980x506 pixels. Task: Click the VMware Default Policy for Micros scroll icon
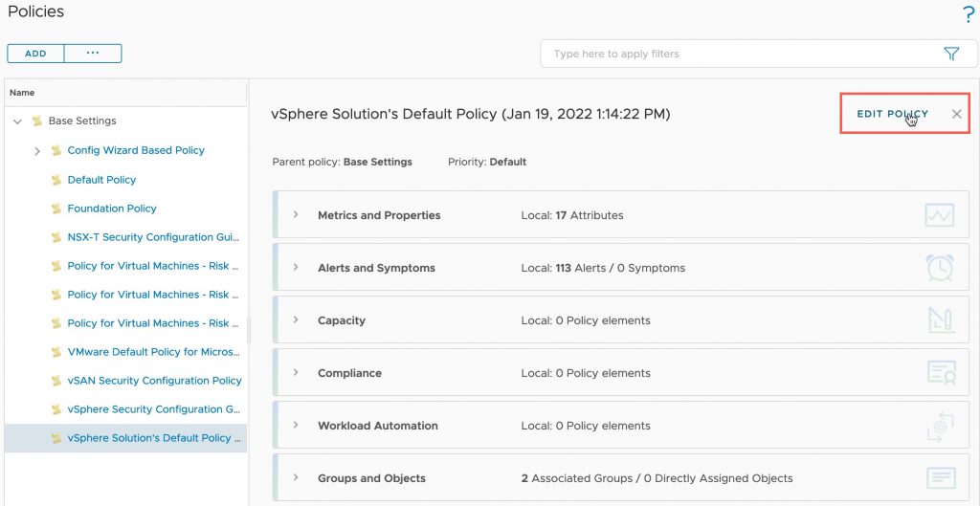pyautogui.click(x=56, y=352)
